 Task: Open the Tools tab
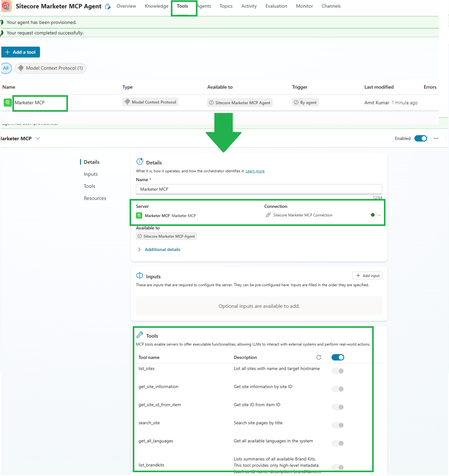click(182, 6)
